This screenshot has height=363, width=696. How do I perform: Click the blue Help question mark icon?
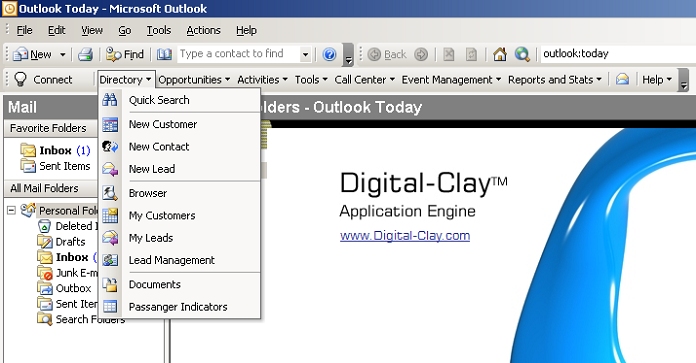pos(329,54)
